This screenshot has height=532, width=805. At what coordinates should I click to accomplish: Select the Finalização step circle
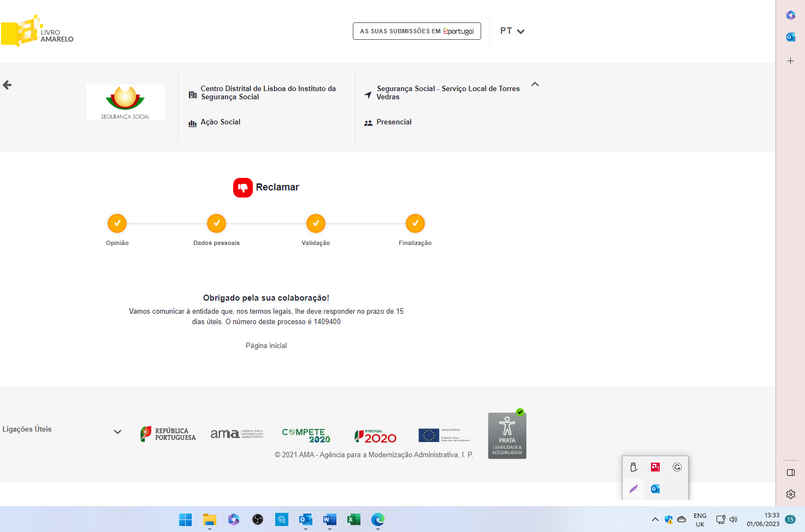(x=415, y=223)
